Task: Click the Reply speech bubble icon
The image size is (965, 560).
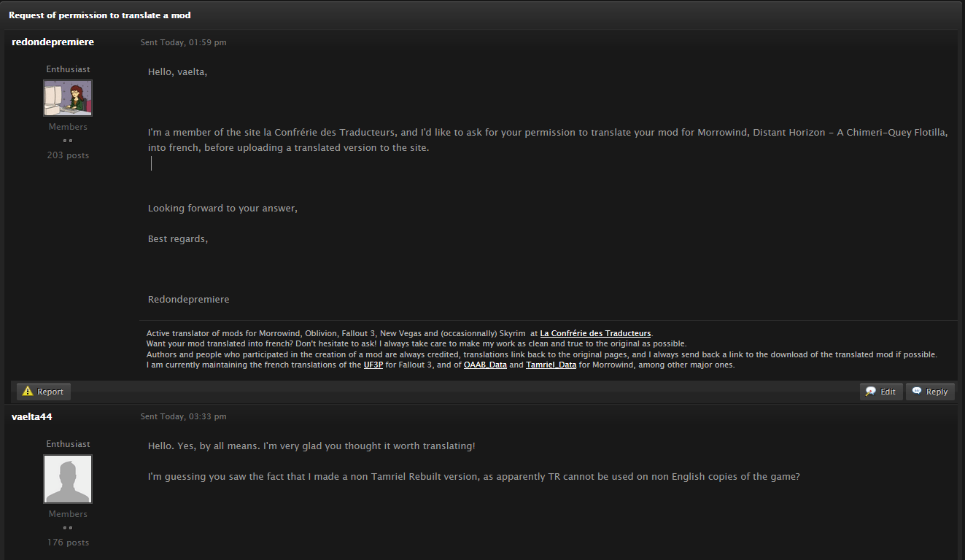Action: click(917, 391)
